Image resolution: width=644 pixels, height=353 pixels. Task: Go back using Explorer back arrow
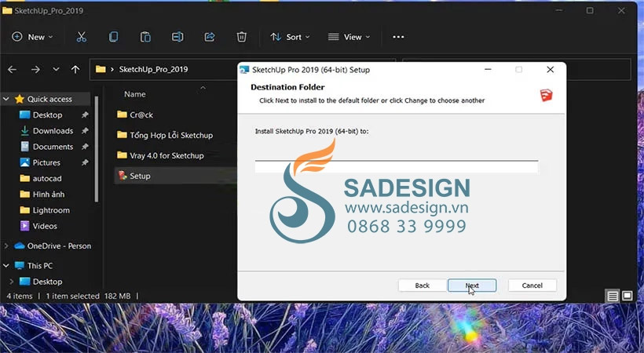click(13, 69)
